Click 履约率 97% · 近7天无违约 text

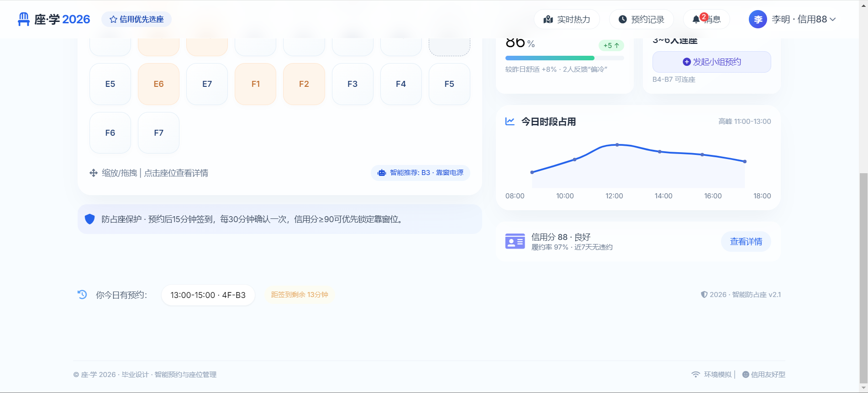click(572, 247)
